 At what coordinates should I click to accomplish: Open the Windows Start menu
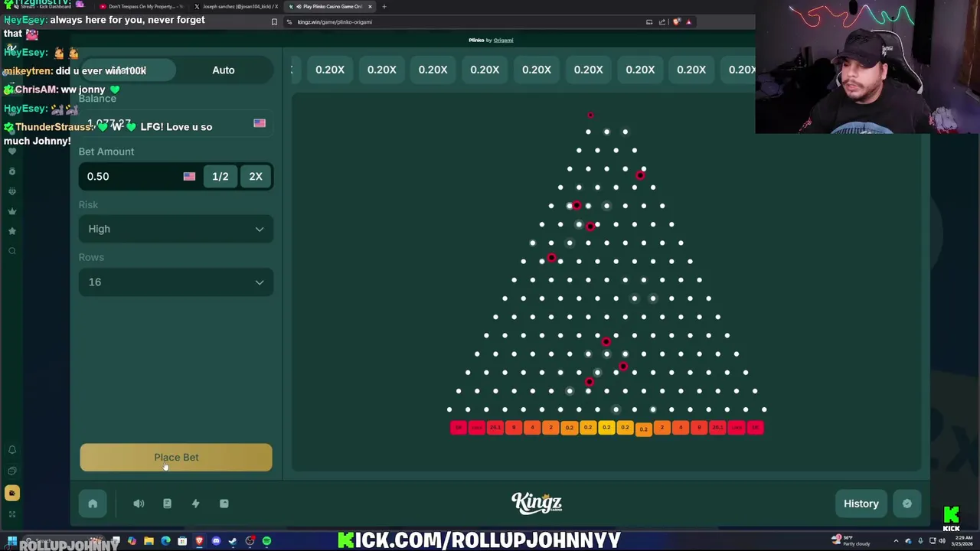[x=12, y=541]
